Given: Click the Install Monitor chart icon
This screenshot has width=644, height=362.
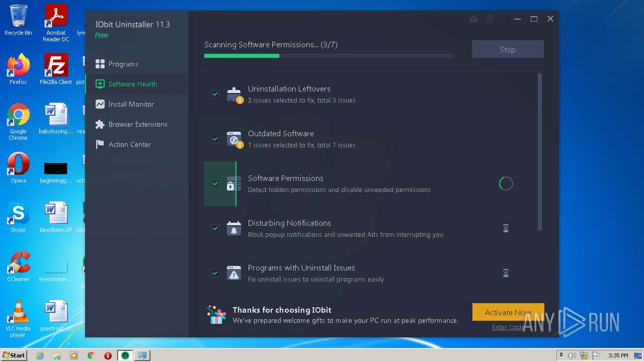Looking at the screenshot, I should (100, 104).
